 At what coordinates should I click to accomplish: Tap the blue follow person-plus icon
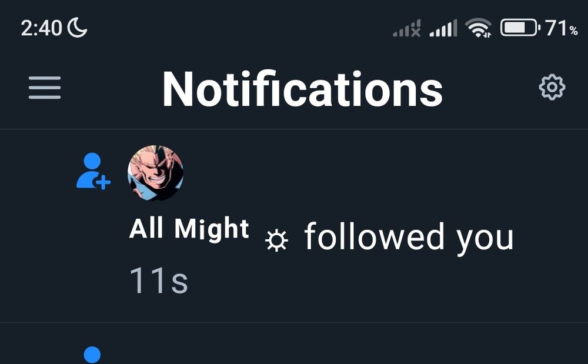93,171
